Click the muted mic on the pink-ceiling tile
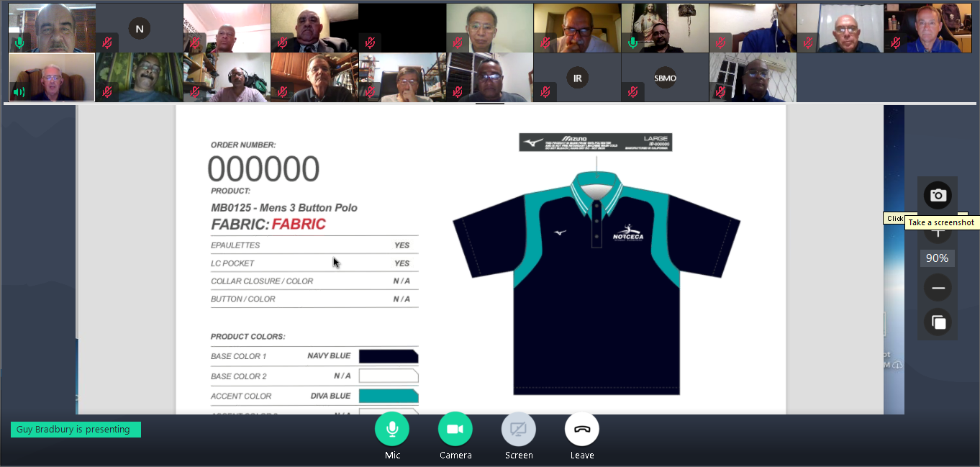Viewport: 980px width, 467px height. coord(195,42)
